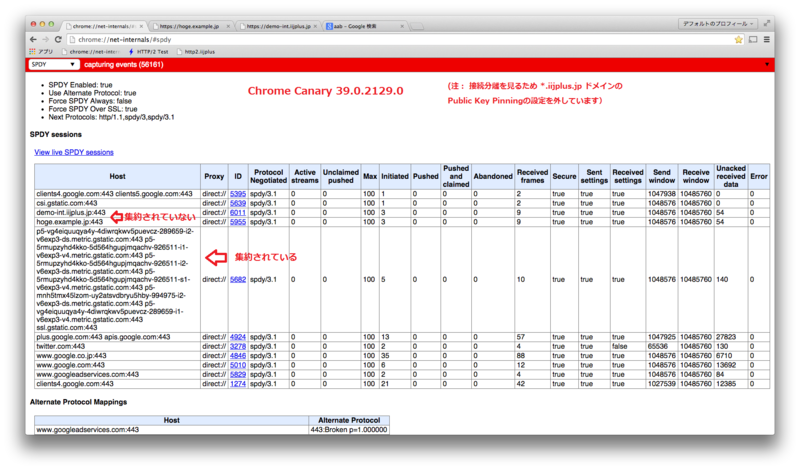Image resolution: width=800 pixels, height=470 pixels.
Task: Open session ID 5010 for www.google.com
Action: (x=238, y=365)
